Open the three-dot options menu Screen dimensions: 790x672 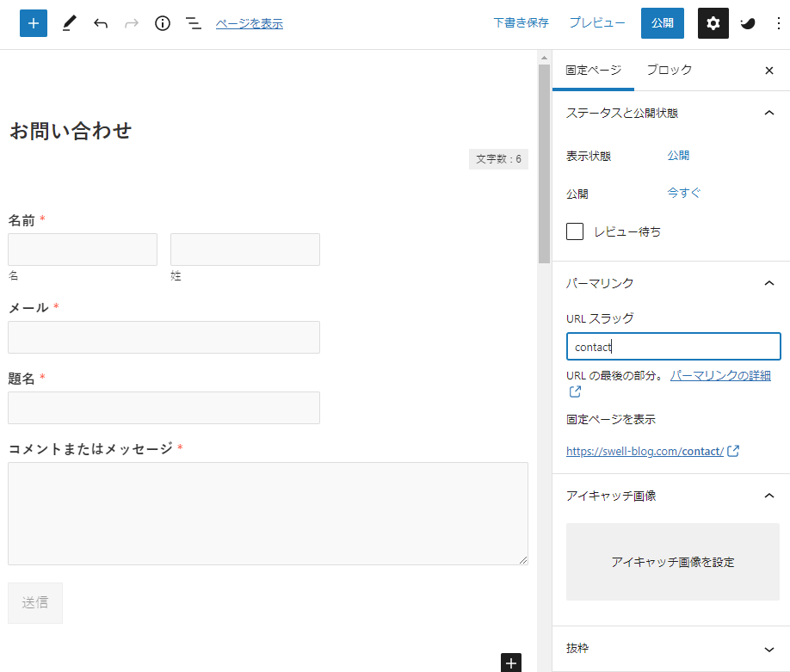[x=779, y=23]
